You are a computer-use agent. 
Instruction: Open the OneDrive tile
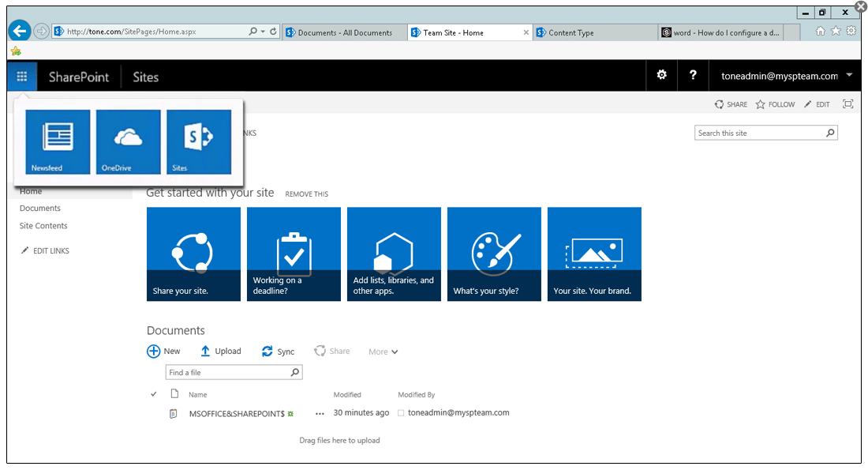(129, 142)
